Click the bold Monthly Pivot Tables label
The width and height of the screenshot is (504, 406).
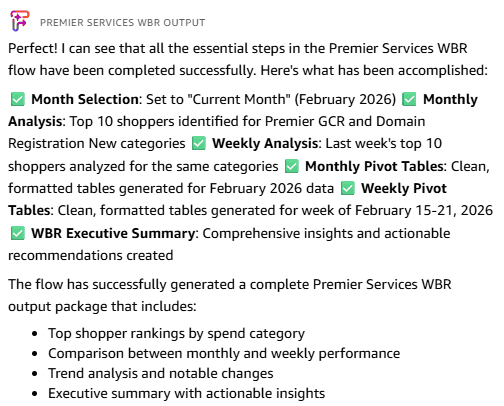pos(374,166)
